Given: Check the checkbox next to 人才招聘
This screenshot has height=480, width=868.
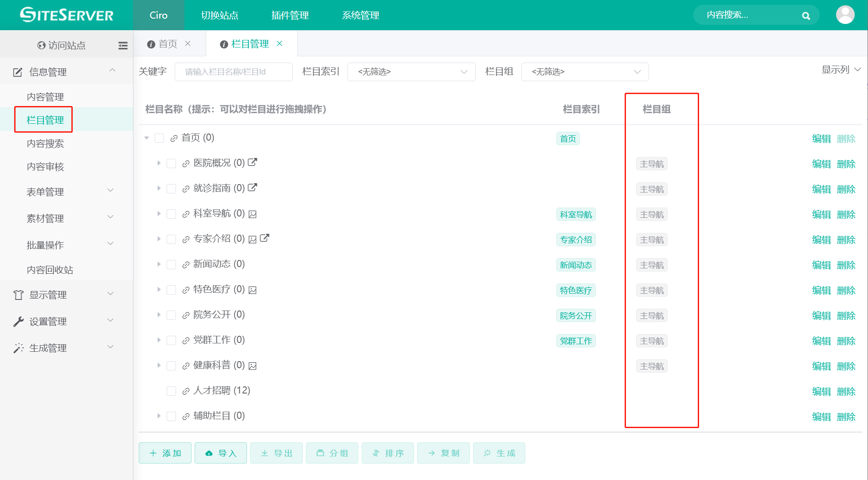Looking at the screenshot, I should (172, 391).
